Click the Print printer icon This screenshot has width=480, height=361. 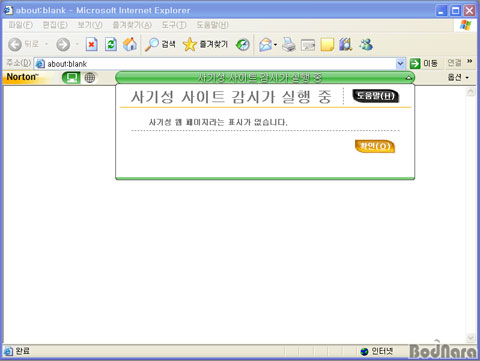289,44
